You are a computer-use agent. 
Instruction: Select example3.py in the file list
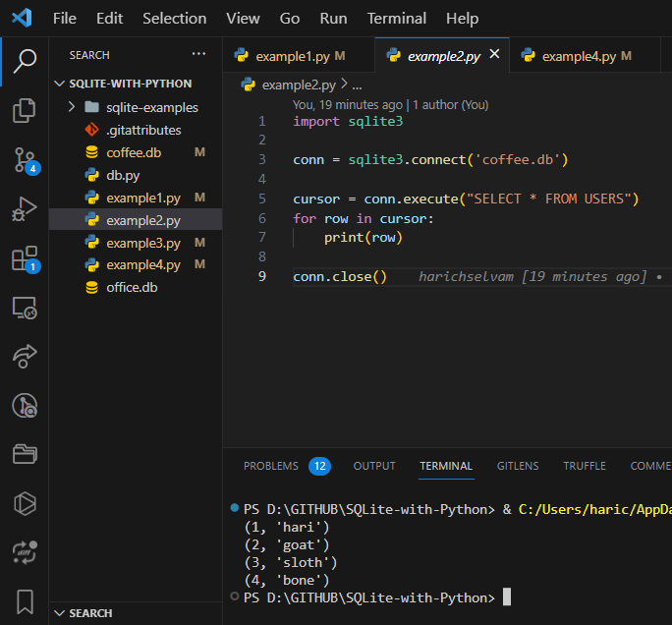point(142,243)
